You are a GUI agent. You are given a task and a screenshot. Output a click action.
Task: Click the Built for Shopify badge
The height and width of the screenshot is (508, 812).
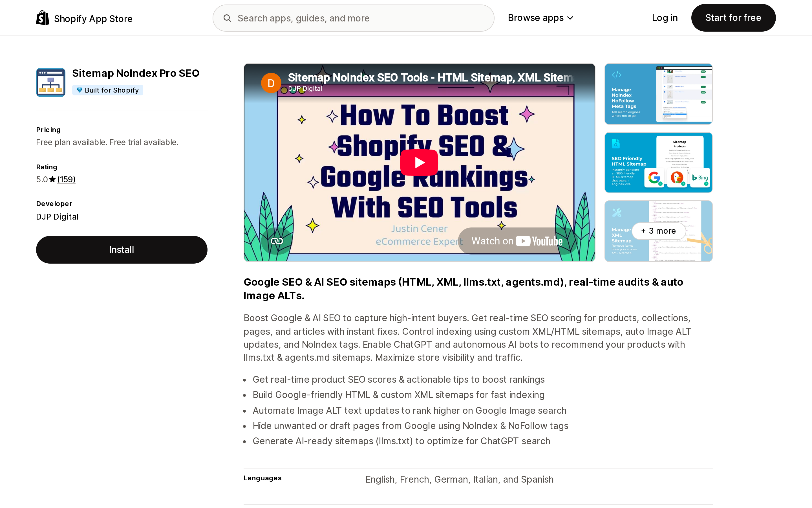click(x=108, y=90)
